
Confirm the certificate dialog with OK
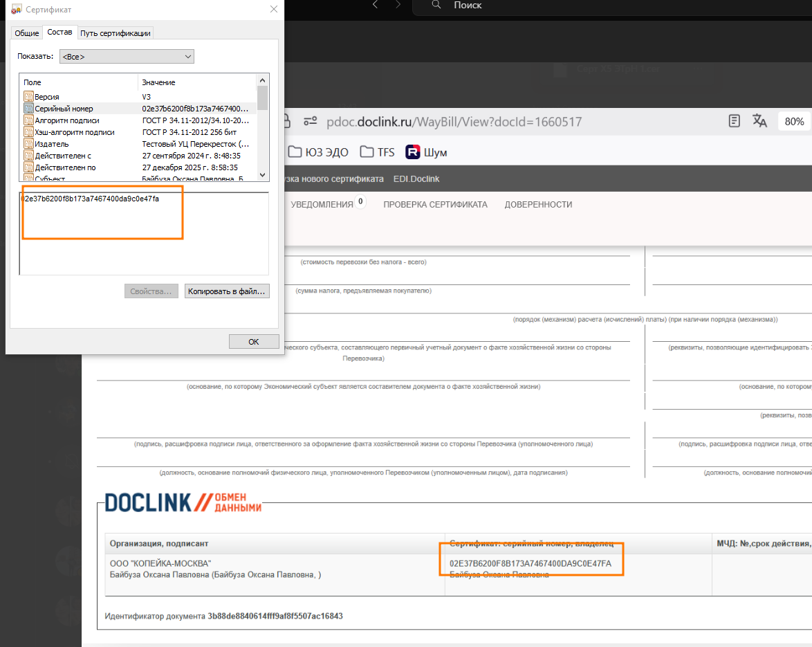point(254,341)
